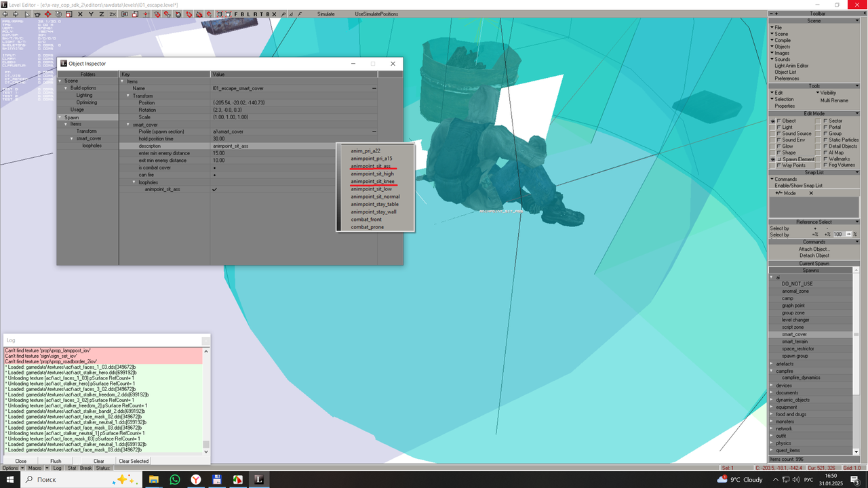Activate the Rotate tool in top toolbar
Viewport: 868px width, 488px height.
pyautogui.click(x=58, y=14)
